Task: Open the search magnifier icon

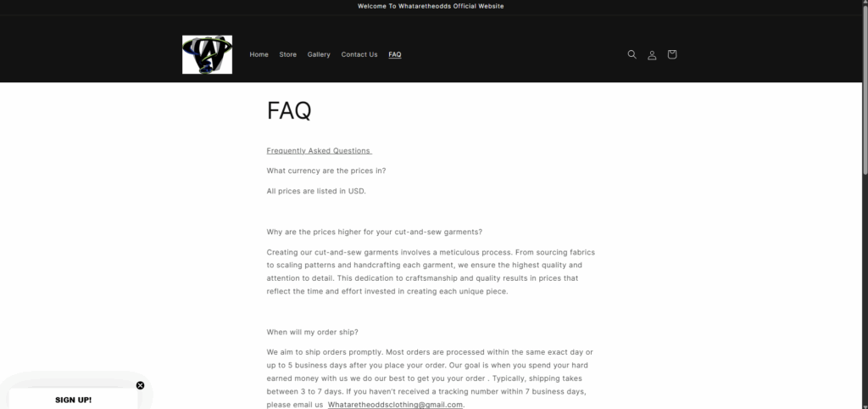Action: [632, 54]
